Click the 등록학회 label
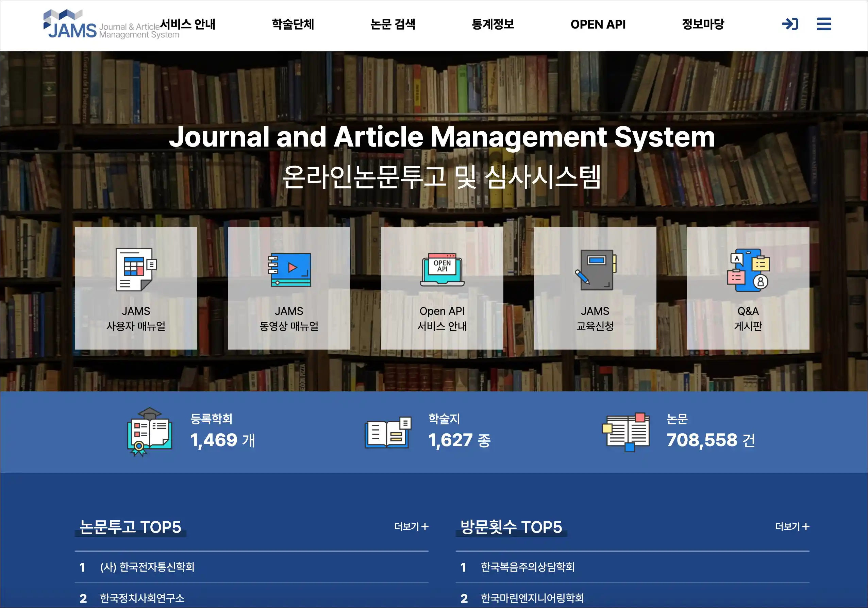This screenshot has width=868, height=608. (x=211, y=419)
